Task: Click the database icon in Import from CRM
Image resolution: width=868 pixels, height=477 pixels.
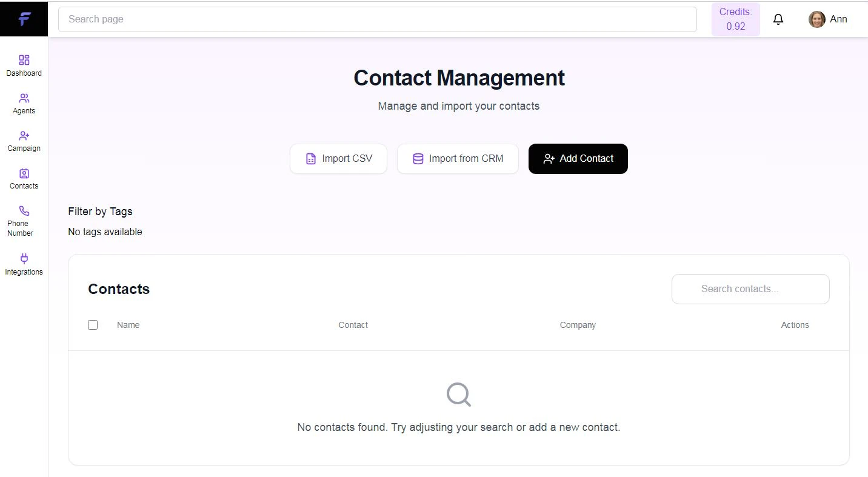Action: click(x=418, y=158)
